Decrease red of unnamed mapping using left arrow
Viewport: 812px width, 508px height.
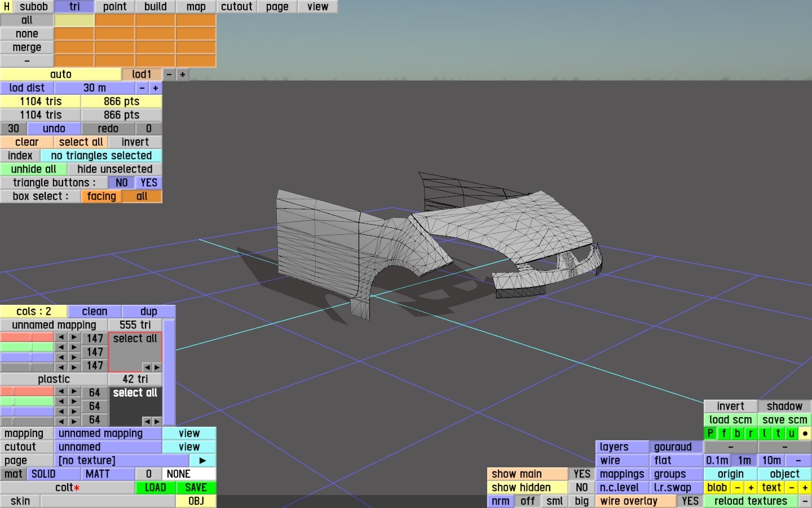(61, 337)
